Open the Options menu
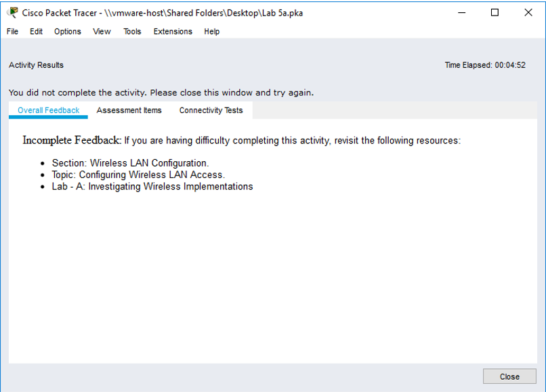The height and width of the screenshot is (392, 546). (x=67, y=31)
